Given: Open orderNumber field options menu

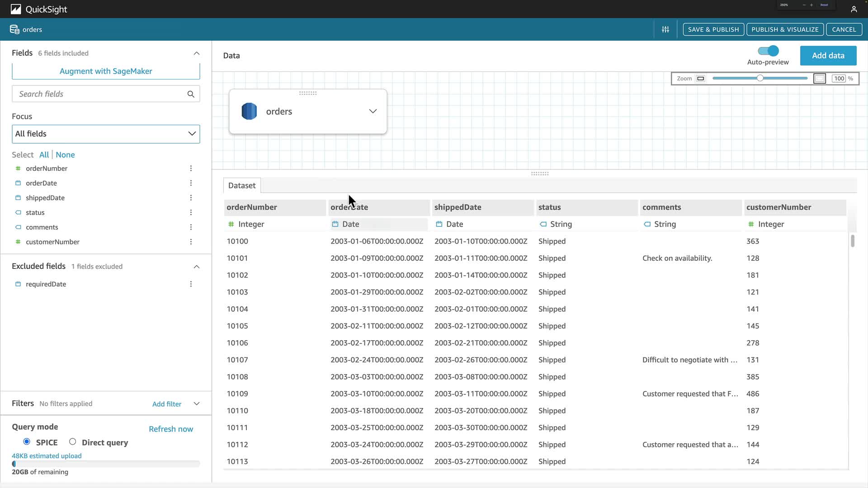Looking at the screenshot, I should [x=191, y=169].
